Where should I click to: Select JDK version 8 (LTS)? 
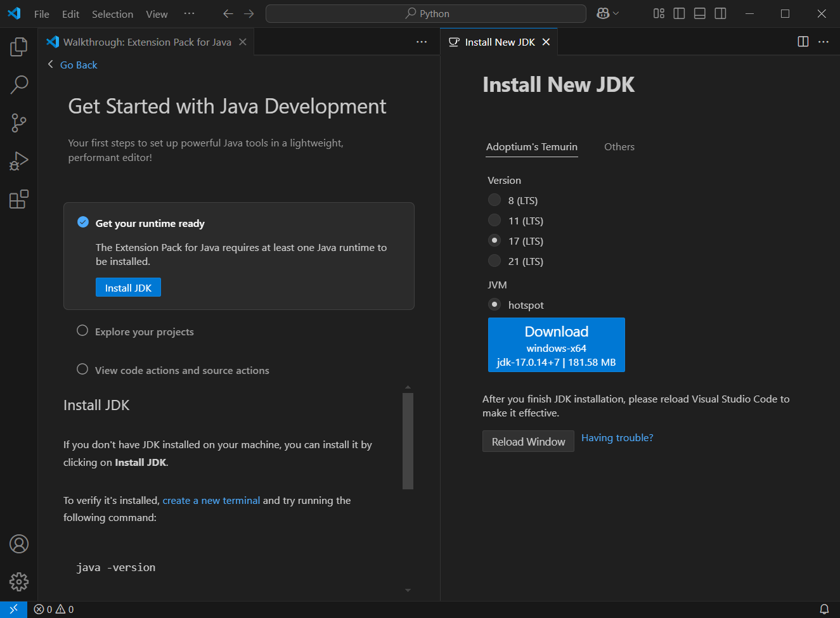click(494, 200)
